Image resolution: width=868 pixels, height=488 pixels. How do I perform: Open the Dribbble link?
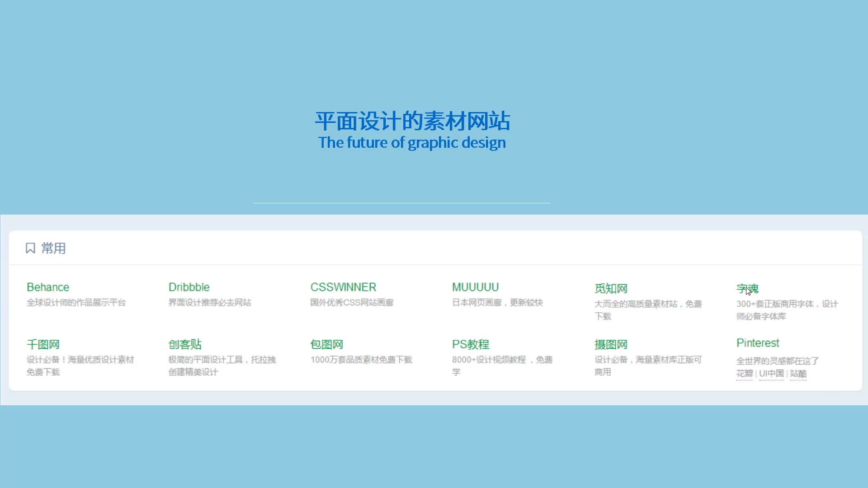tap(189, 287)
